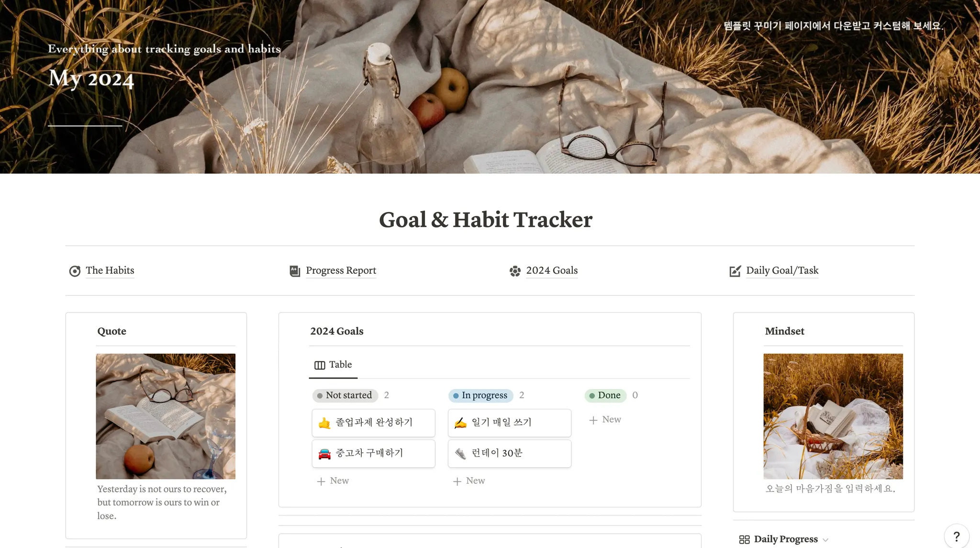Select the Table tab in 2024 Goals
Viewport: 980px width, 548px height.
point(333,365)
